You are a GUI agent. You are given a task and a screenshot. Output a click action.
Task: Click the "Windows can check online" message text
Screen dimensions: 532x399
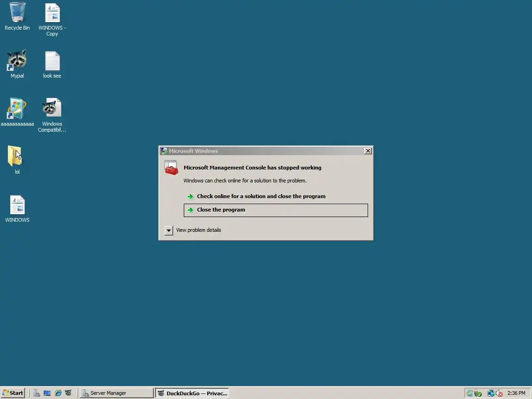[245, 181]
